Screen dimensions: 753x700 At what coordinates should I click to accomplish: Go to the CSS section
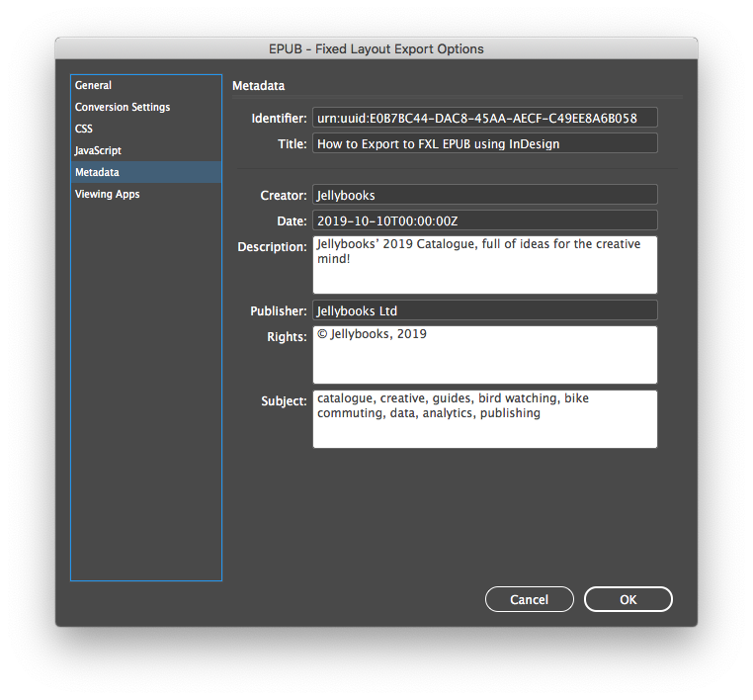pos(84,129)
